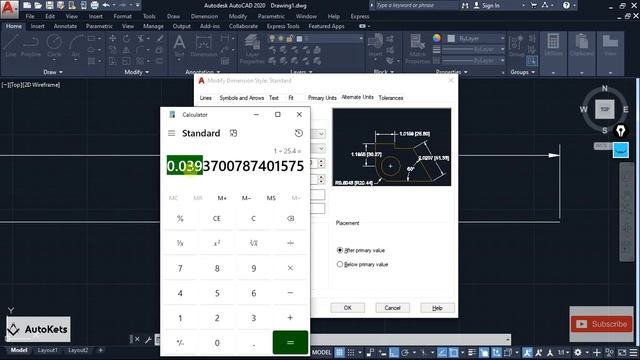The height and width of the screenshot is (360, 640).
Task: Open annotation scale 1:1 dropdown in status bar
Action: [x=563, y=352]
